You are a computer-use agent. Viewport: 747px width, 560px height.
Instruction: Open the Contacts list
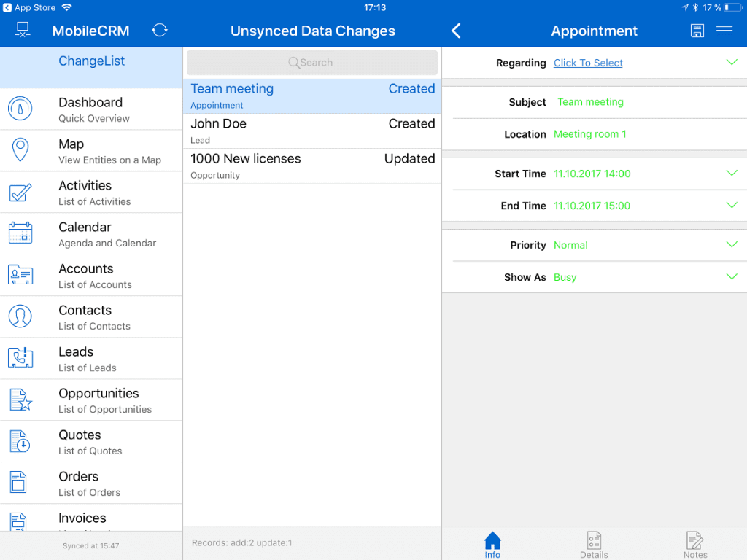91,316
